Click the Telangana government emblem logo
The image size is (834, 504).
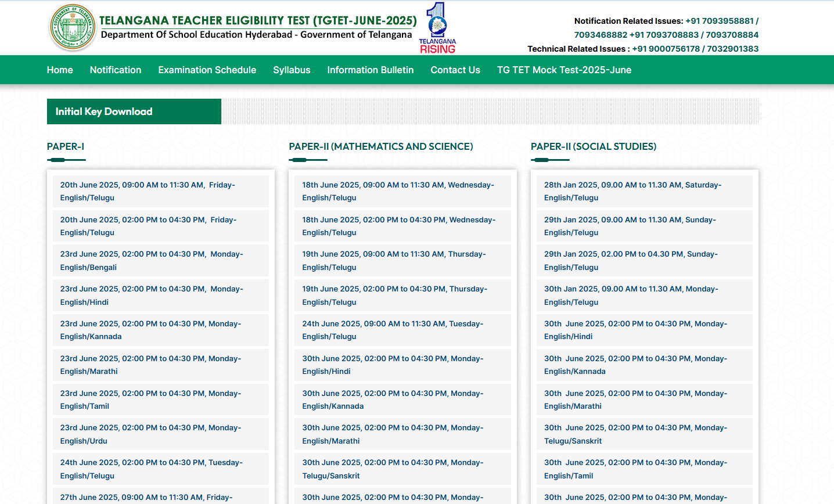(x=73, y=27)
